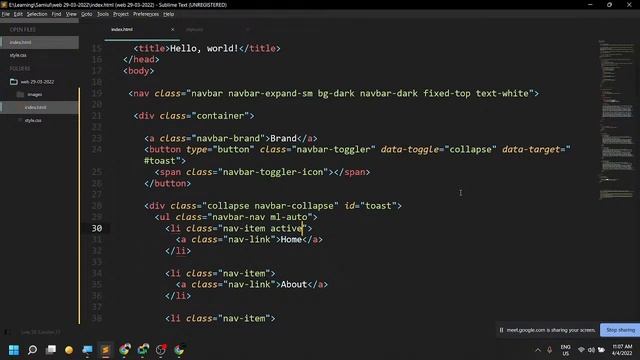The height and width of the screenshot is (360, 640).
Task: Click the word About in code
Action: [x=293, y=284]
